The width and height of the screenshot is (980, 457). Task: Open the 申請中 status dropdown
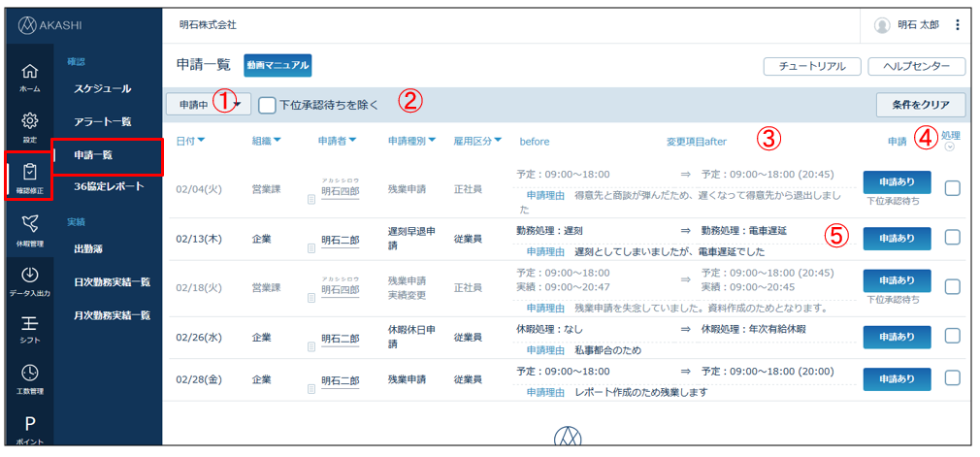coord(209,104)
